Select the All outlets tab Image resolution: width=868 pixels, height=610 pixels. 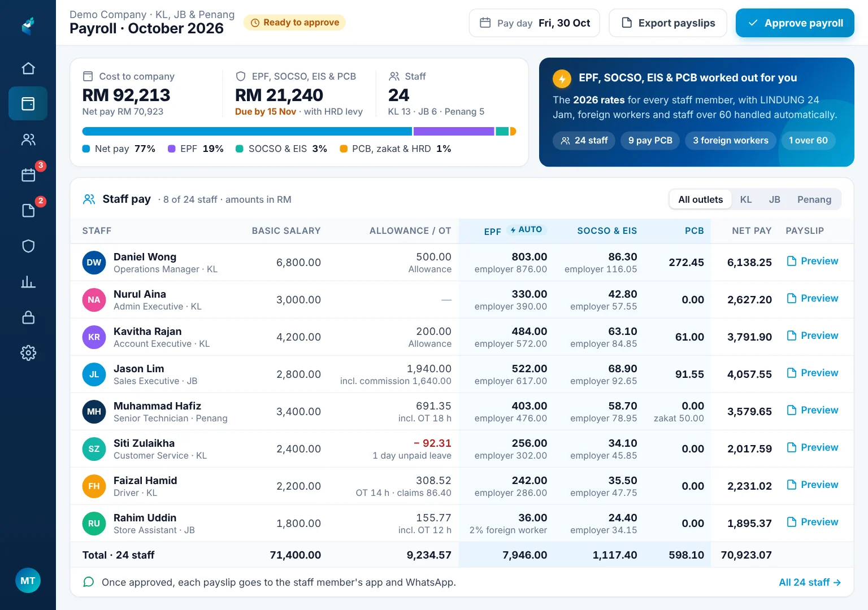coord(700,199)
